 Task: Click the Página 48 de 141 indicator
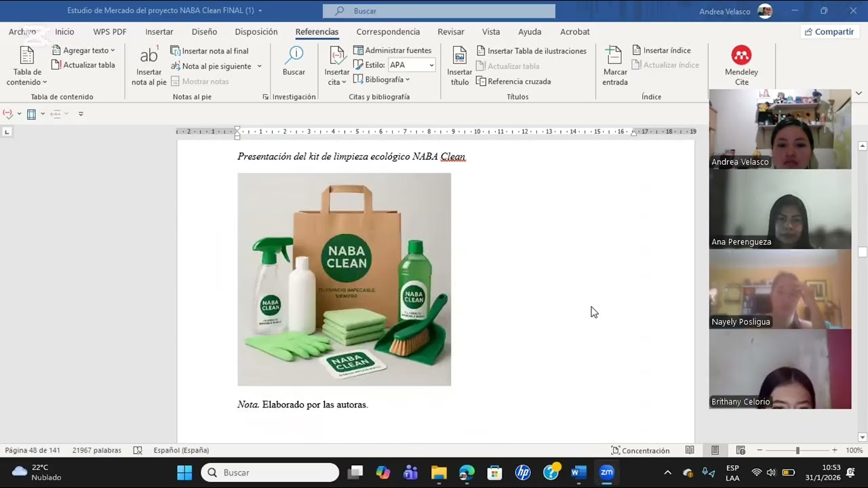tap(33, 450)
